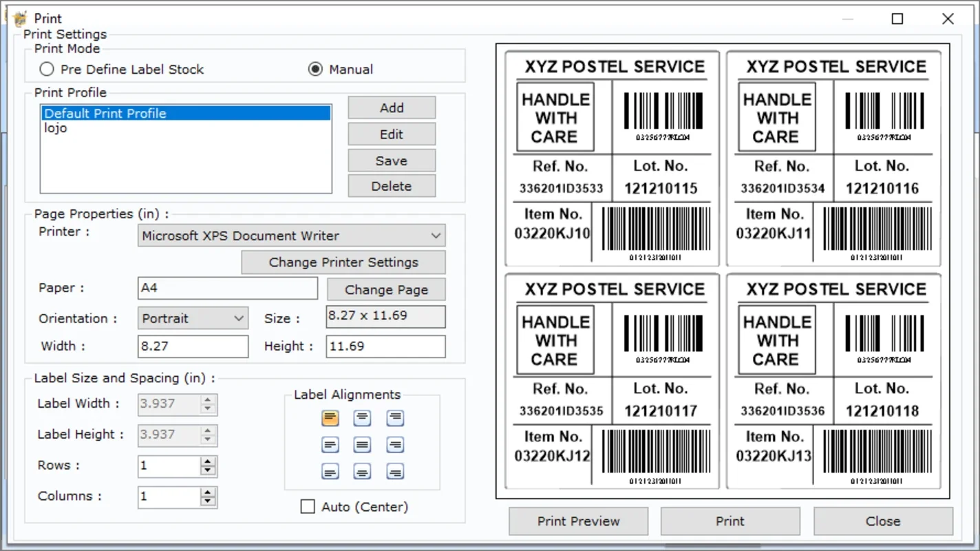Click the Change Page button

coord(386,289)
